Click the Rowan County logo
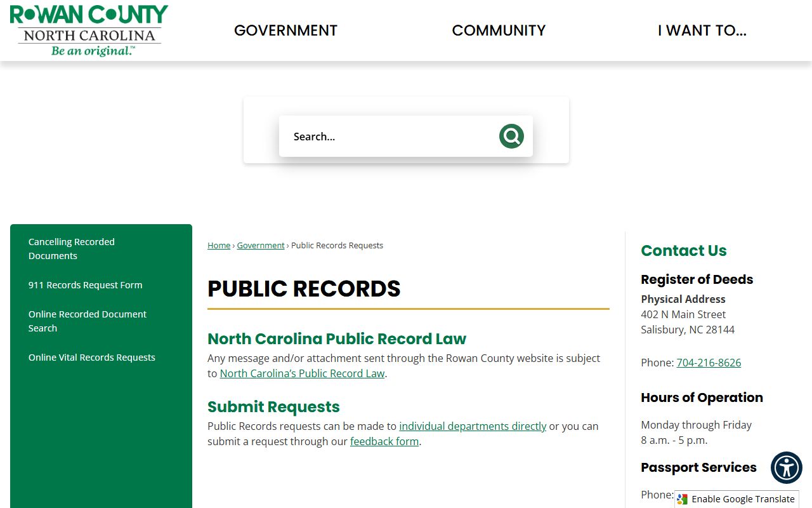812x508 pixels. point(89,30)
